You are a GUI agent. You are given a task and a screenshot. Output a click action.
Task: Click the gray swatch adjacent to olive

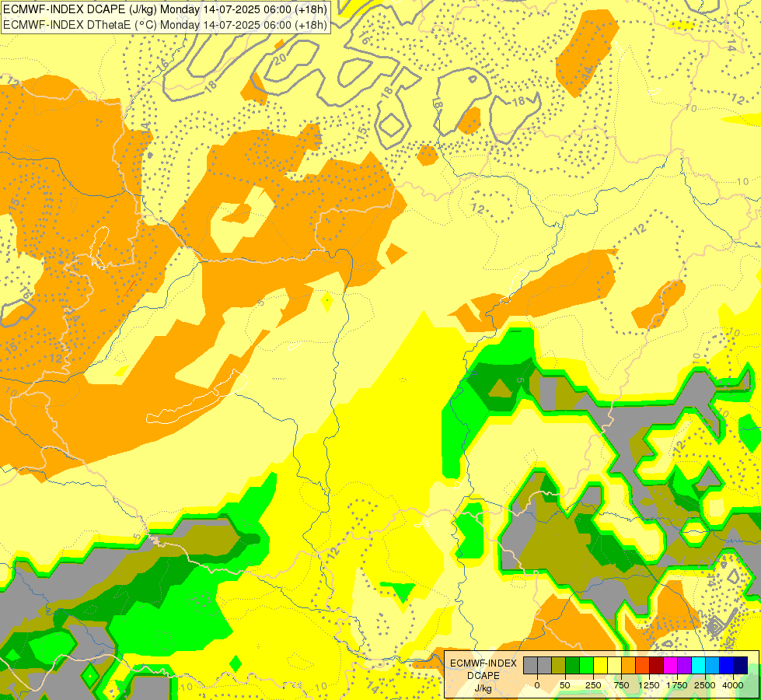click(545, 665)
